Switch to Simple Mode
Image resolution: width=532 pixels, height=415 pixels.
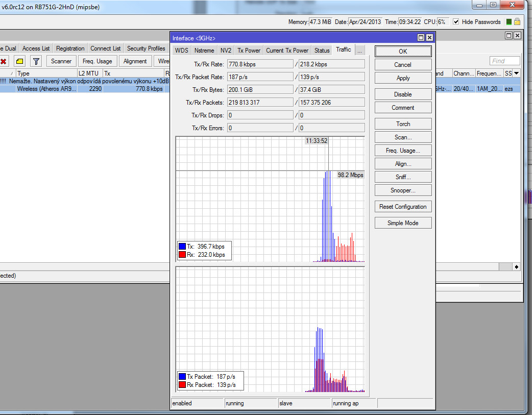403,223
